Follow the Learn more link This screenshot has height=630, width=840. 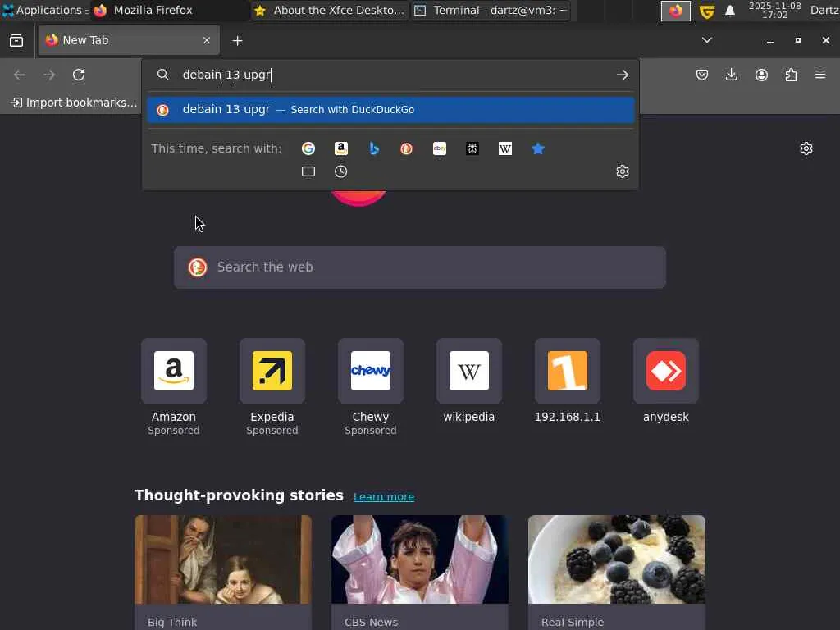point(384,496)
